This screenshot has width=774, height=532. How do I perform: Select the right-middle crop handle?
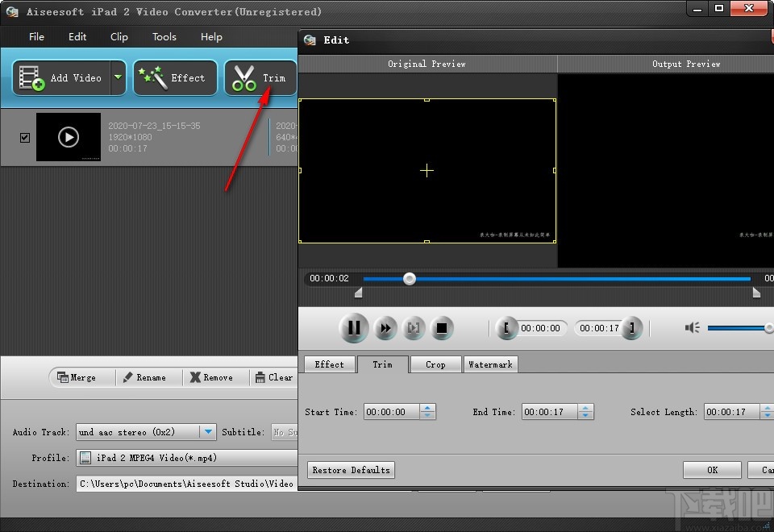point(555,171)
